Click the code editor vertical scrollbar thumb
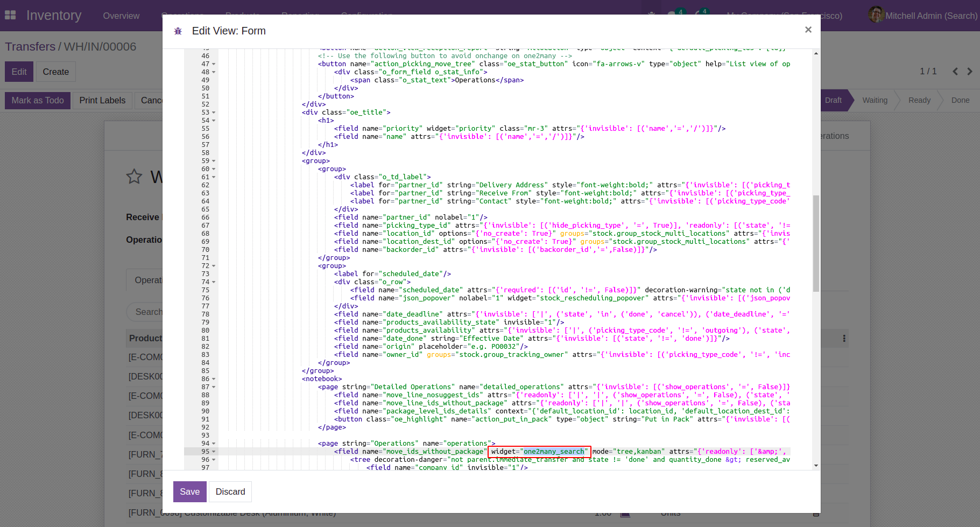 (x=816, y=243)
